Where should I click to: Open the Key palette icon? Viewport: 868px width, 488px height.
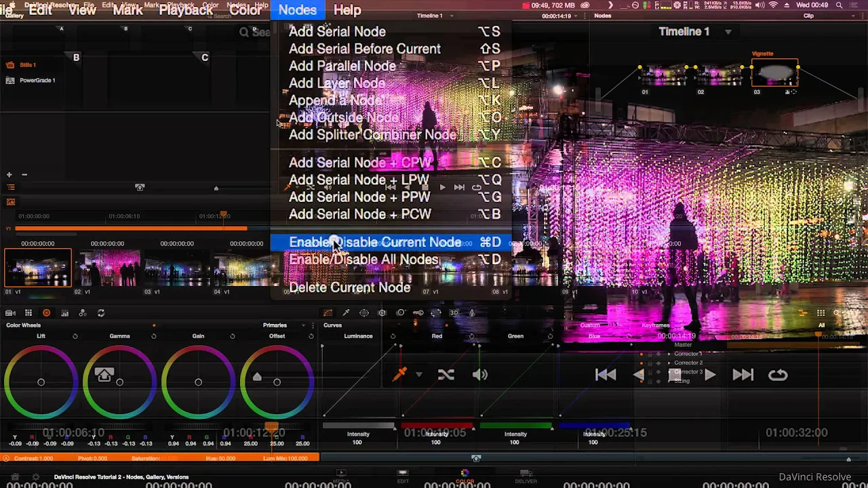(418, 312)
